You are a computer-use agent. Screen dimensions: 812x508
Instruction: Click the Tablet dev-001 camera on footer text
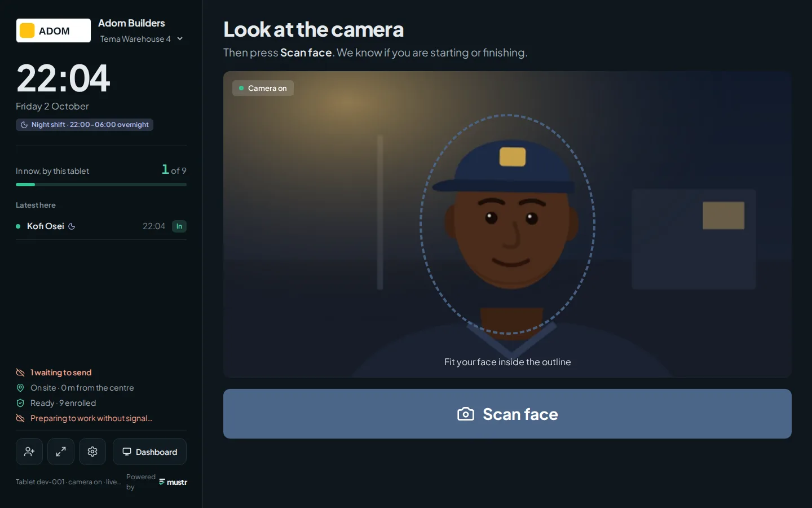[x=68, y=482]
